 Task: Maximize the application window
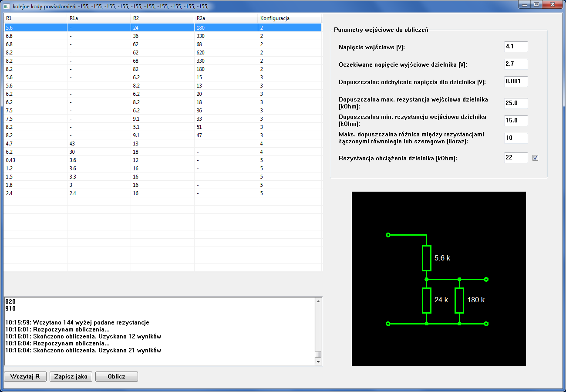click(x=536, y=4)
